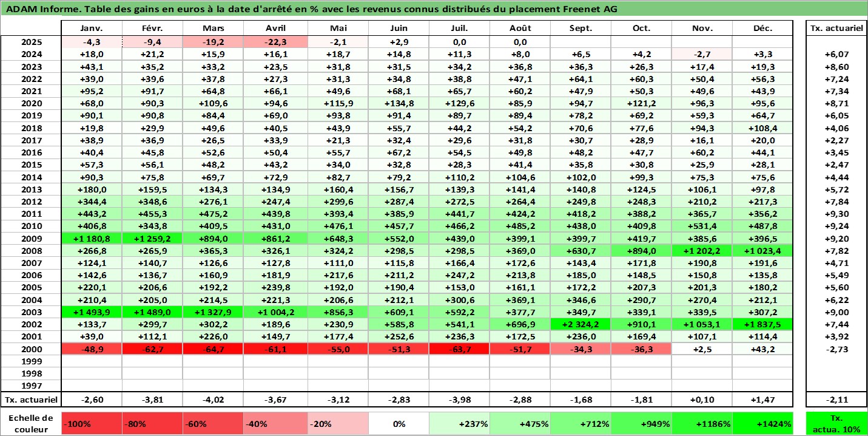Click the -9,4 cell in Févr. 2025
868x436 pixels.
pyautogui.click(x=153, y=42)
